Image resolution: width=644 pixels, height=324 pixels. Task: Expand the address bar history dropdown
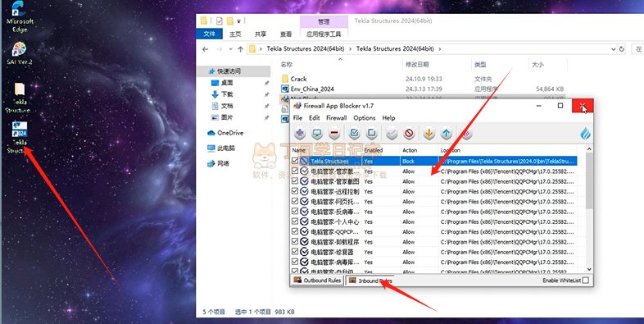pyautogui.click(x=613, y=49)
